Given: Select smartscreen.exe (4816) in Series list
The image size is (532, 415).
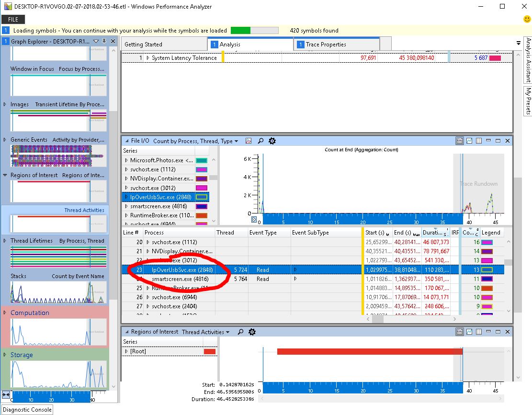Looking at the screenshot, I should click(x=166, y=206).
